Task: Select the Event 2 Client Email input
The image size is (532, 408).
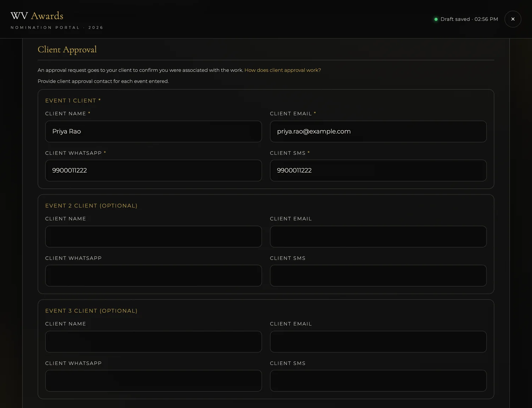Action: 378,237
